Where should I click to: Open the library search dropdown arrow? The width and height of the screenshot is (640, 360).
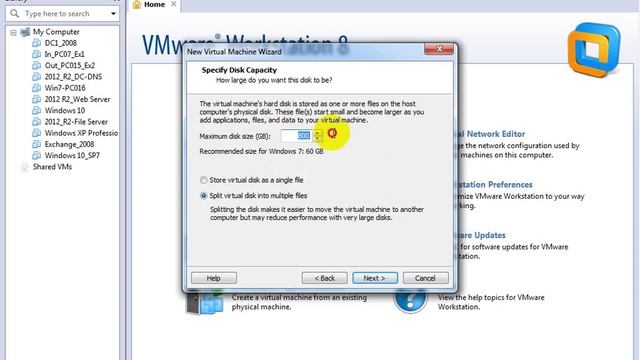click(113, 13)
